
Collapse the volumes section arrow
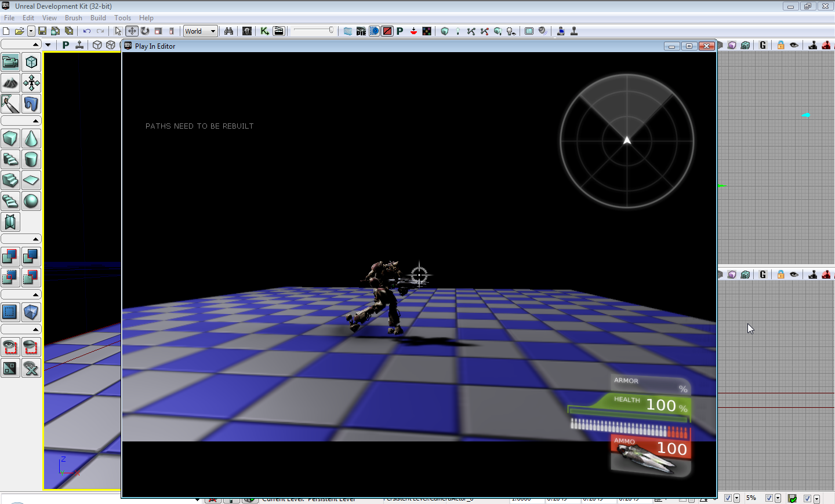(x=35, y=295)
